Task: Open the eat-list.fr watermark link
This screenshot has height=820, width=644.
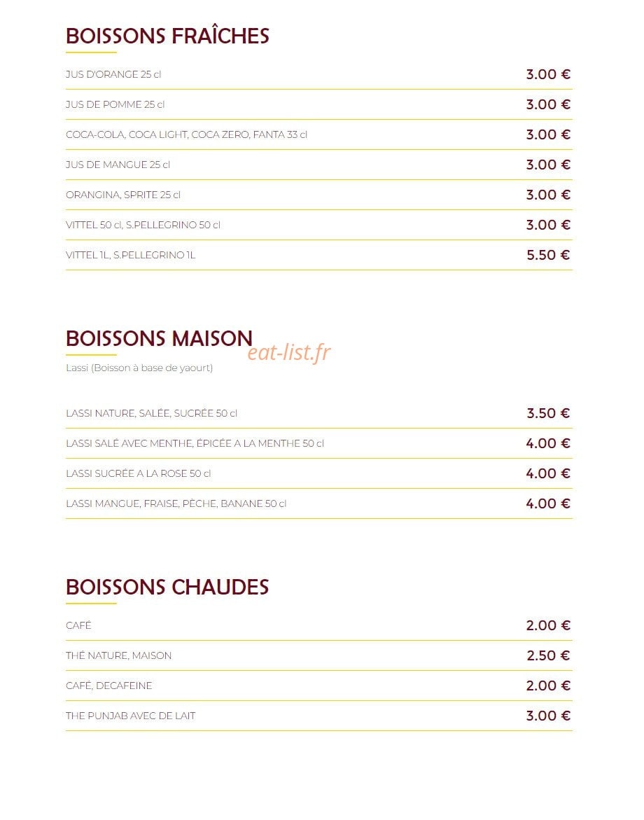Action: pos(289,352)
